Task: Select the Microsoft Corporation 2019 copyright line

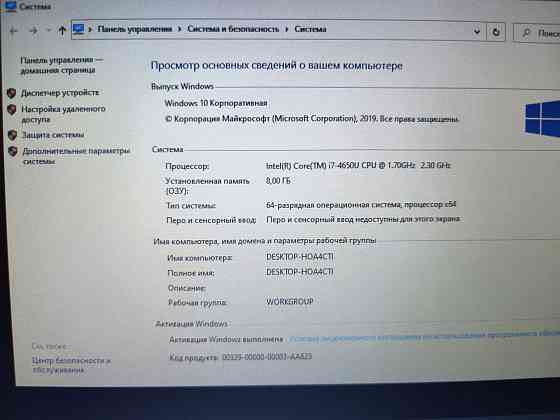Action: [x=311, y=119]
